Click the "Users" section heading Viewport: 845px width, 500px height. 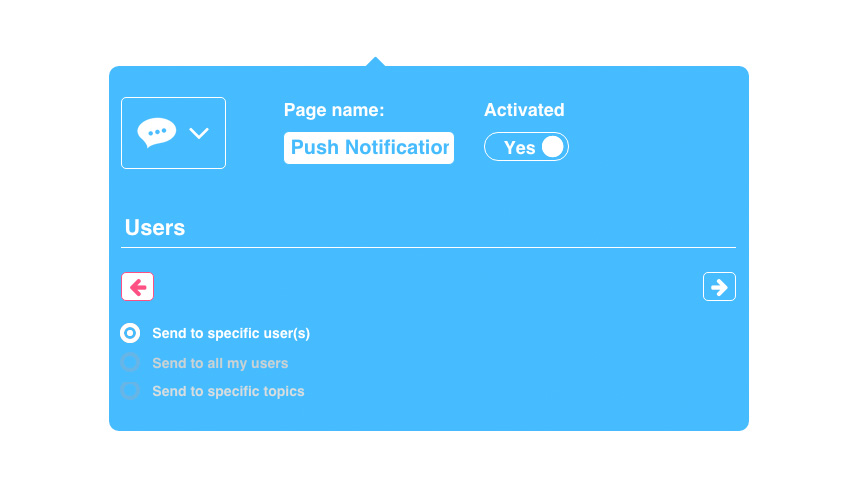point(155,227)
